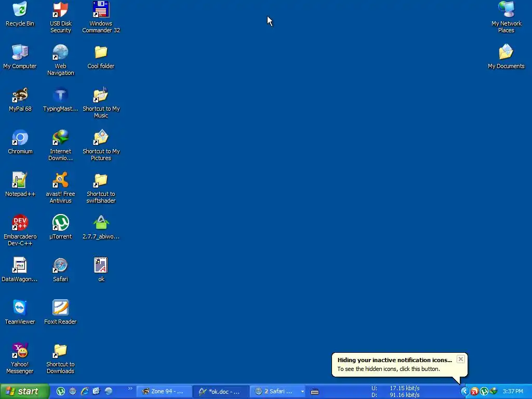Expand Safari taskbar group dropdown arrow
The height and width of the screenshot is (399, 532).
302,392
